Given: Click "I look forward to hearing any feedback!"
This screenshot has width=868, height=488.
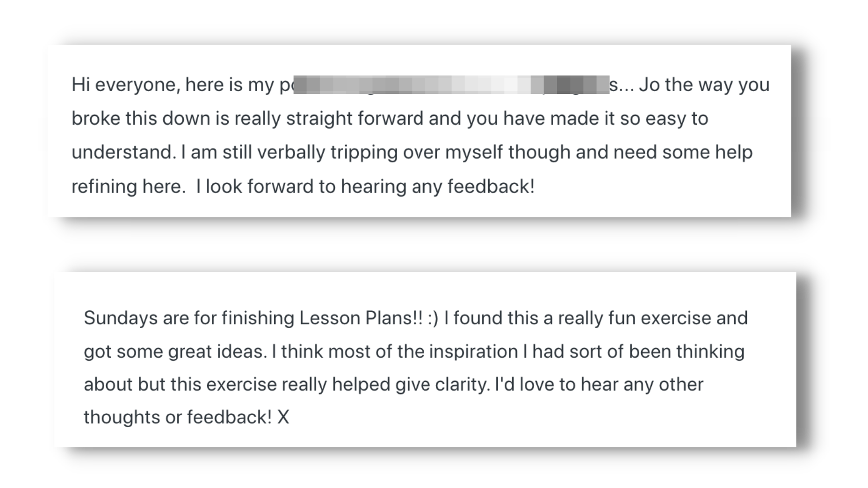Looking at the screenshot, I should click(365, 187).
